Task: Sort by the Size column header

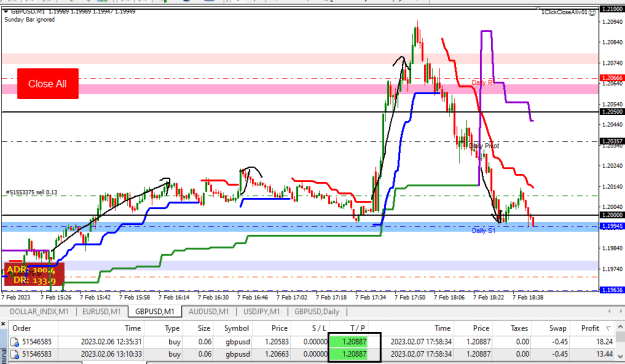Action: (204, 328)
